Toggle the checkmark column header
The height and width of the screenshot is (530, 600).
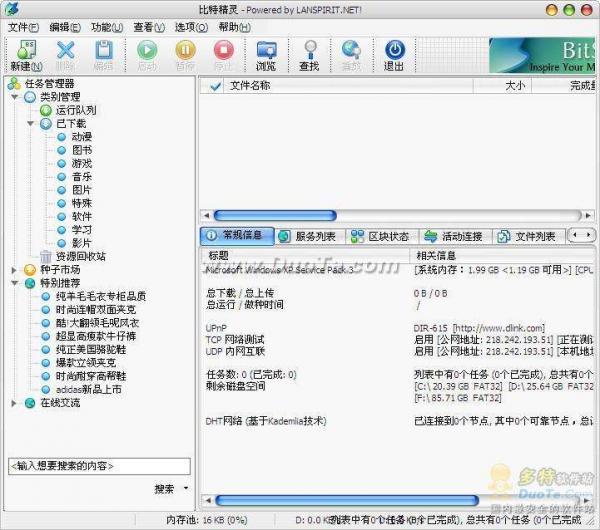click(215, 86)
